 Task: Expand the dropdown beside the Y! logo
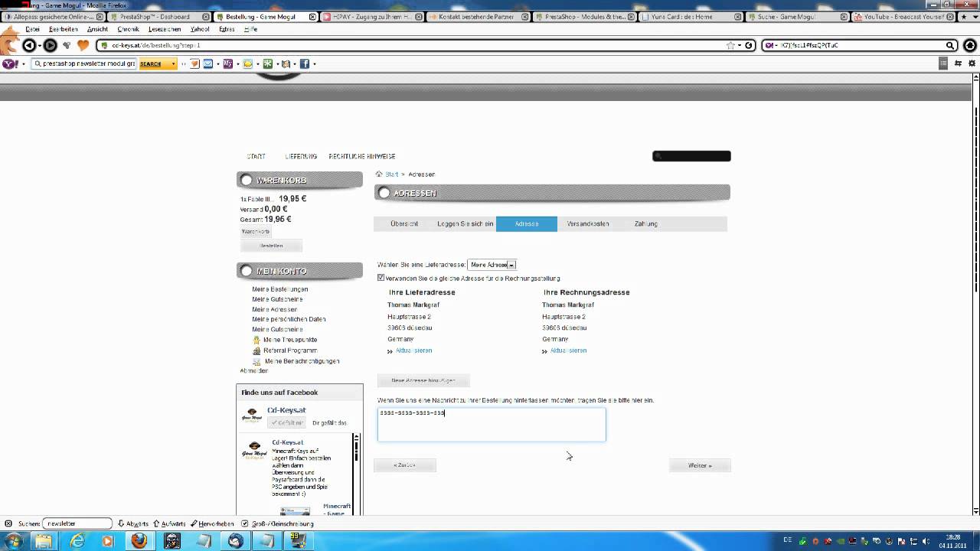(x=23, y=64)
